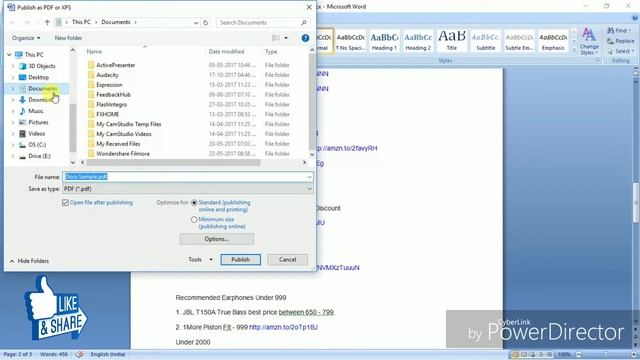This screenshot has height=360, width=640.
Task: Collapse the pane with Hide Folders
Action: pyautogui.click(x=29, y=261)
